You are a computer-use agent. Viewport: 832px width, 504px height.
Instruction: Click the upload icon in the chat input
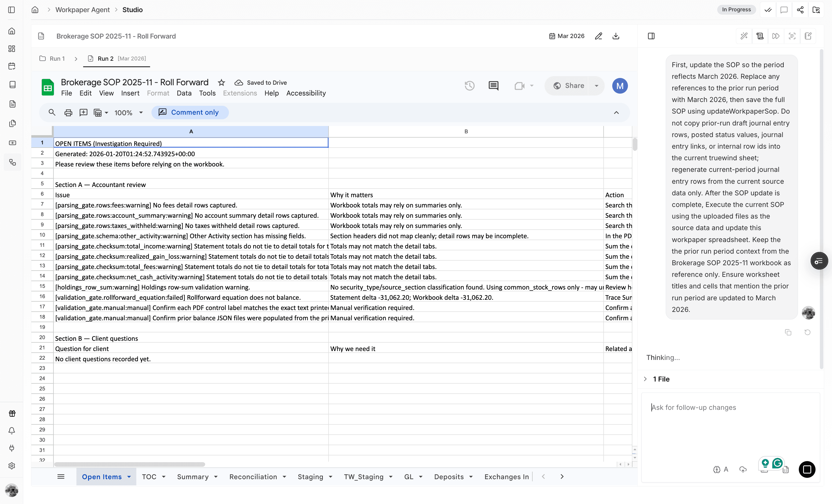click(x=743, y=469)
